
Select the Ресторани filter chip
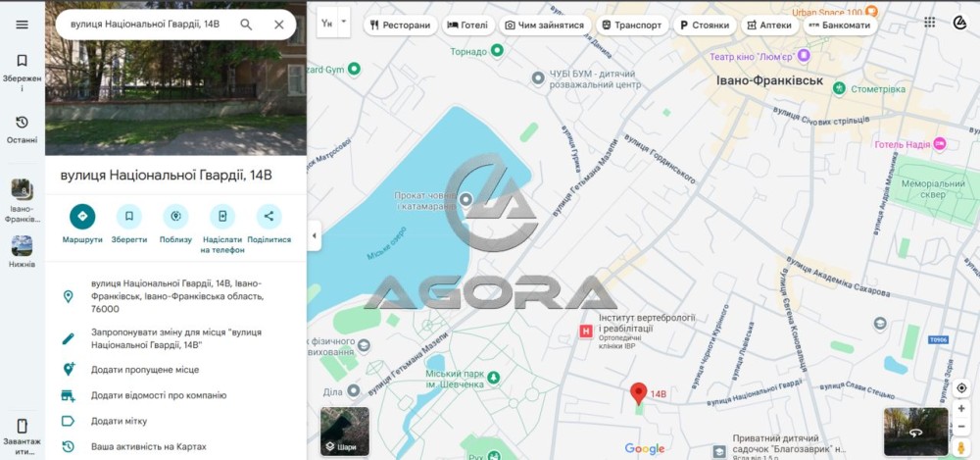tap(400, 26)
